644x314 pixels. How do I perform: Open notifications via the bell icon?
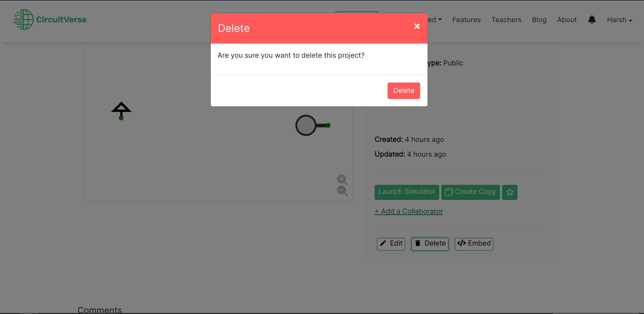591,20
